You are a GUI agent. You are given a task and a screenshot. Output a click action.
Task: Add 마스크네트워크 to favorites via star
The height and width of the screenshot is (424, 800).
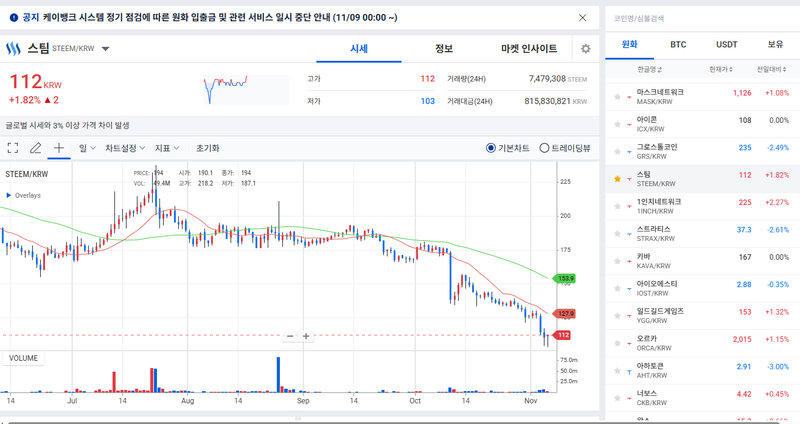[x=617, y=95]
